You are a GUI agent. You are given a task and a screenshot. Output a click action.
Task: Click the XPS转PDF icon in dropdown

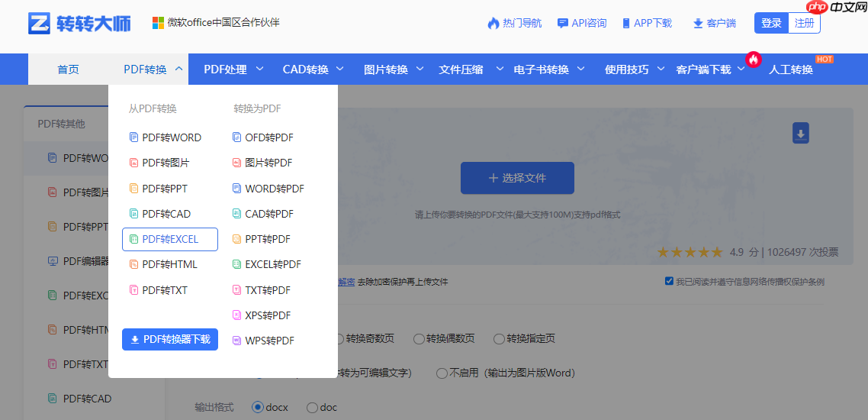pos(237,316)
